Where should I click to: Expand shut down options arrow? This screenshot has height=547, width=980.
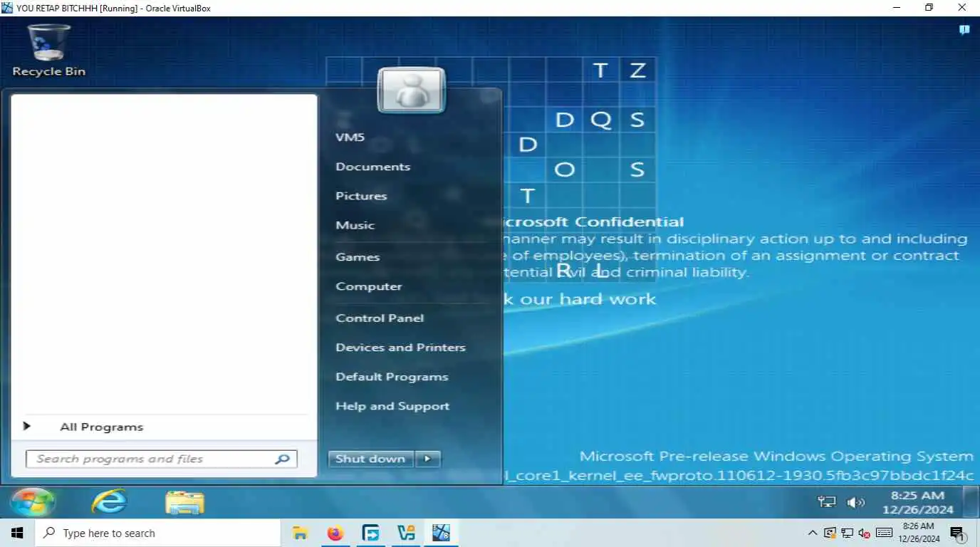pyautogui.click(x=427, y=459)
